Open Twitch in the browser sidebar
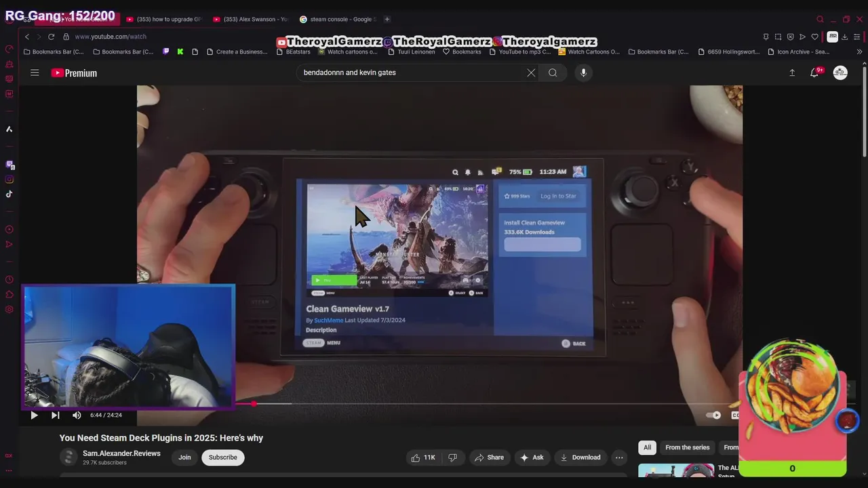Image resolution: width=868 pixels, height=488 pixels. tap(9, 164)
